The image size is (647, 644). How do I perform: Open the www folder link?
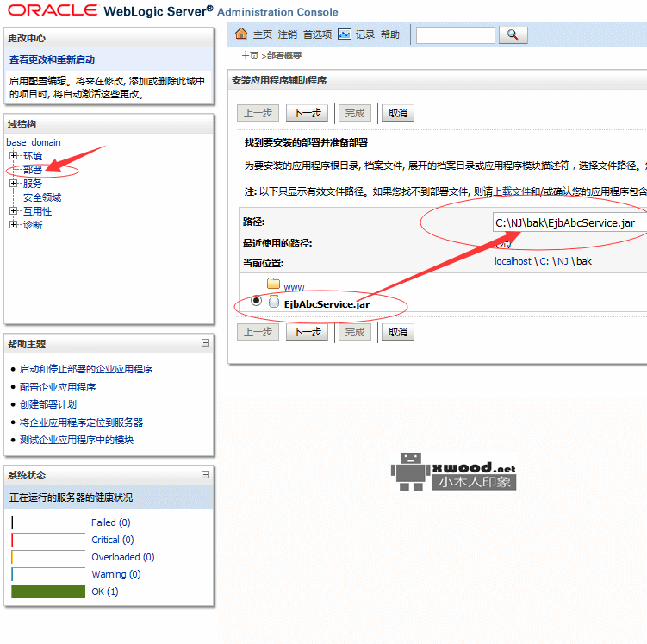[294, 287]
